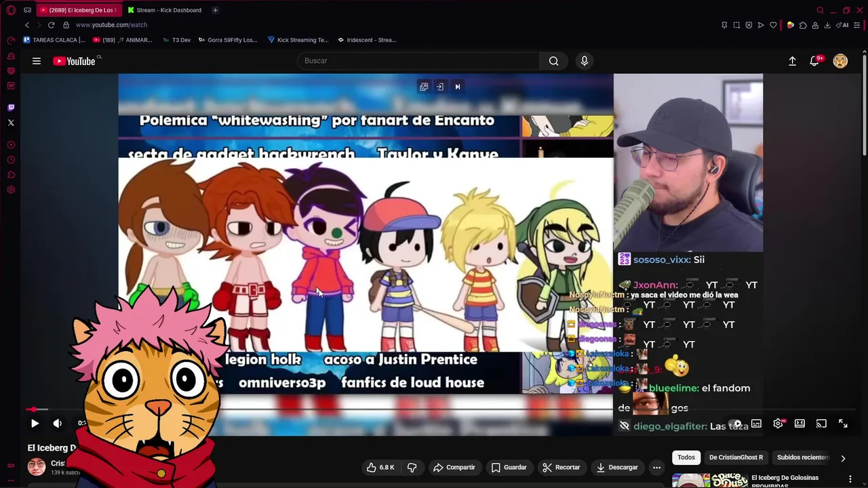The width and height of the screenshot is (868, 488).
Task: Open the X (Twitter) sidebar panel
Action: (x=11, y=123)
